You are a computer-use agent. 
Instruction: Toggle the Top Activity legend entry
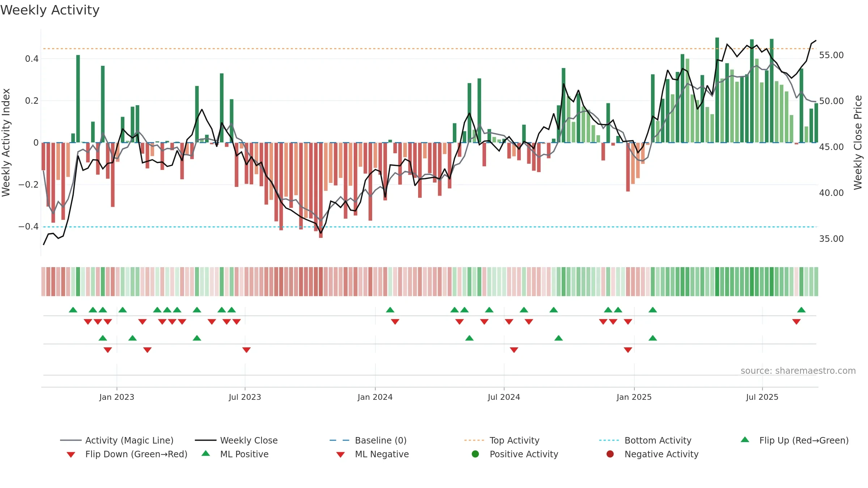coord(502,440)
